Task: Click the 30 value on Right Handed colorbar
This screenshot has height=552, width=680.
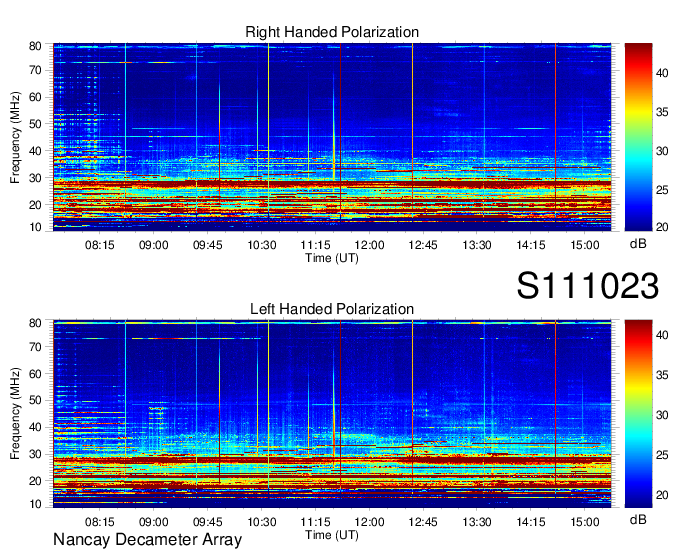Action: 662,151
